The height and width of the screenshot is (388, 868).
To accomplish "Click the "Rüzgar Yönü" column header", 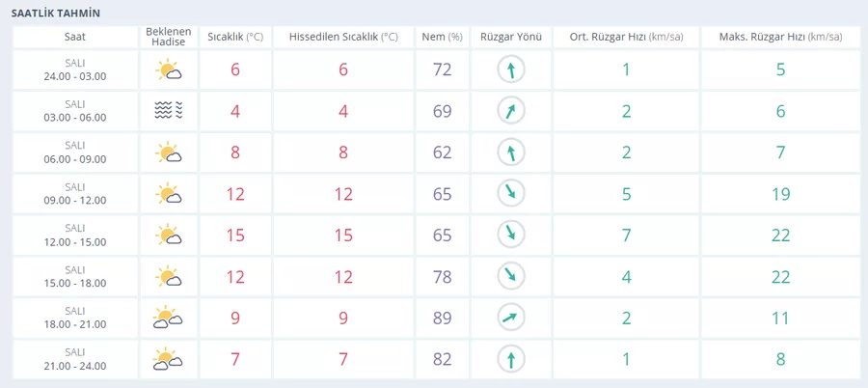I will pyautogui.click(x=510, y=37).
